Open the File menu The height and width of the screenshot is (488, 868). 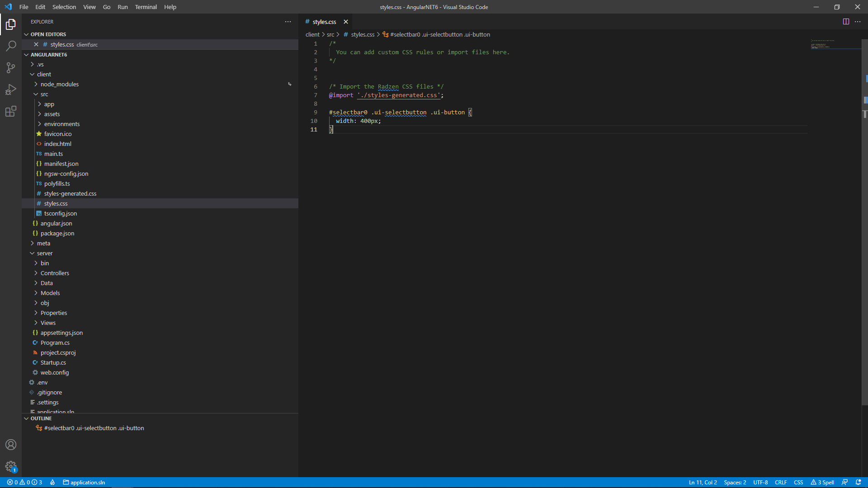point(24,7)
